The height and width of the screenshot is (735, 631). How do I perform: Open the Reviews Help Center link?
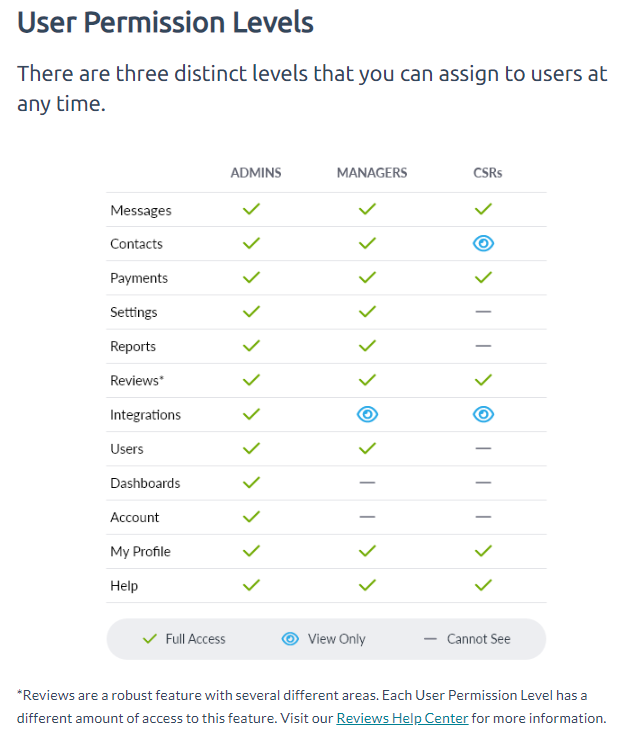402,718
